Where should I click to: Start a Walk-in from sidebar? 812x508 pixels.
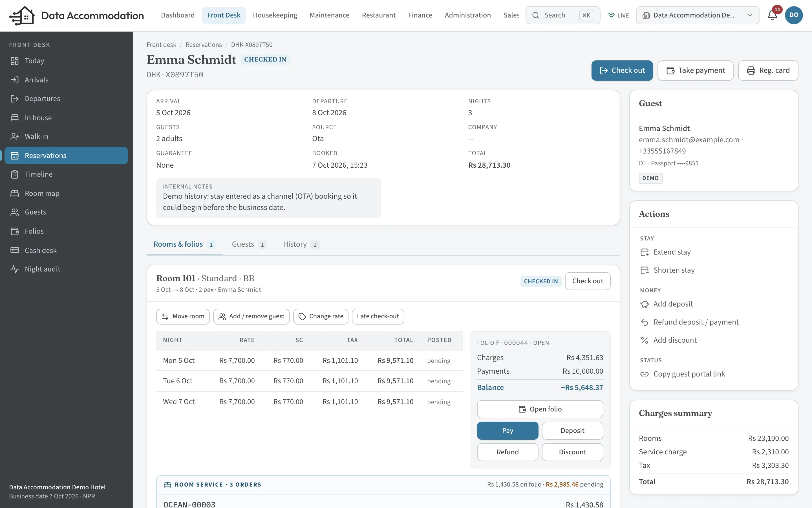pos(66,136)
